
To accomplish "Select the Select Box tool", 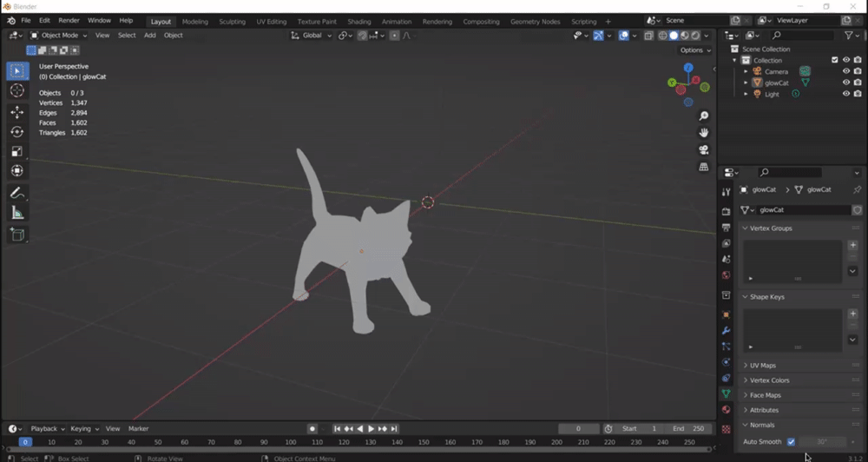I will (17, 71).
